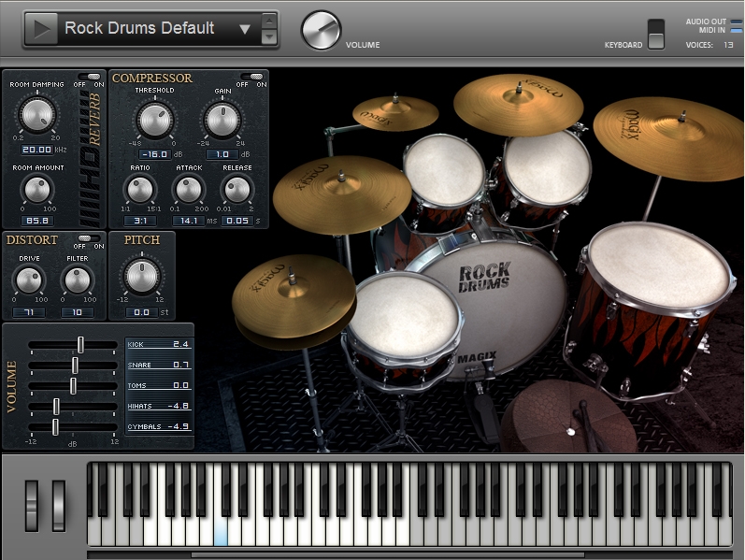Click the pitch bend wheel
Image resolution: width=745 pixels, height=560 pixels.
[x=32, y=506]
